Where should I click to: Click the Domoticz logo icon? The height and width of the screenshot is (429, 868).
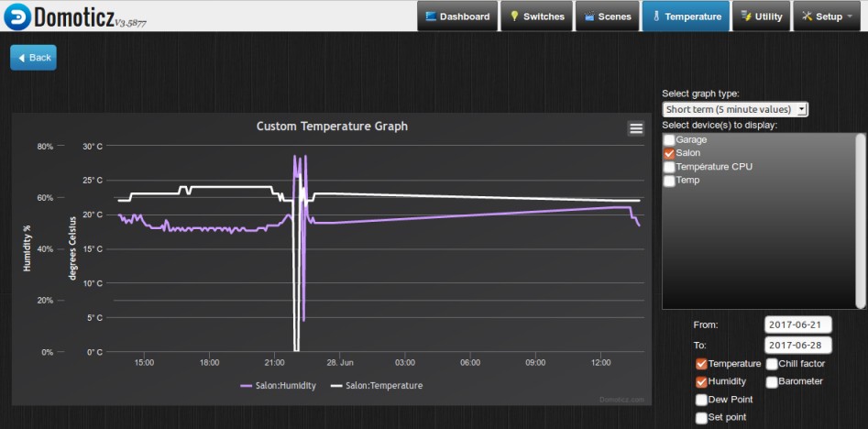click(x=17, y=16)
